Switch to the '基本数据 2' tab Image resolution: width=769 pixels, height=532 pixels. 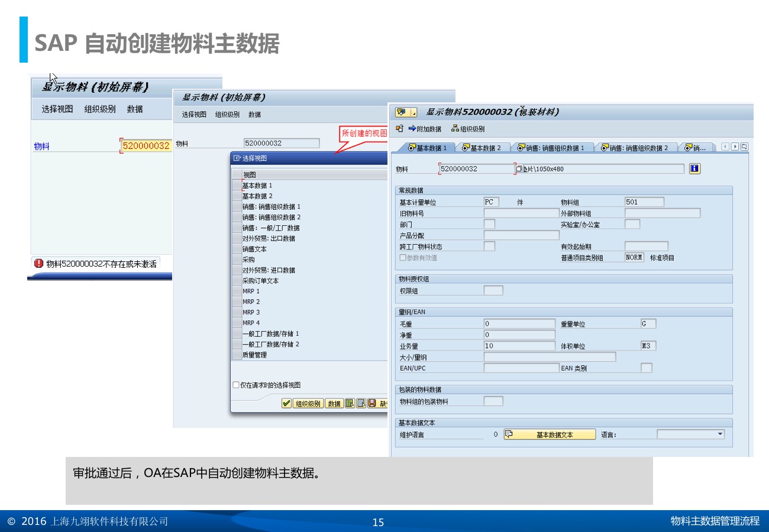pyautogui.click(x=481, y=148)
